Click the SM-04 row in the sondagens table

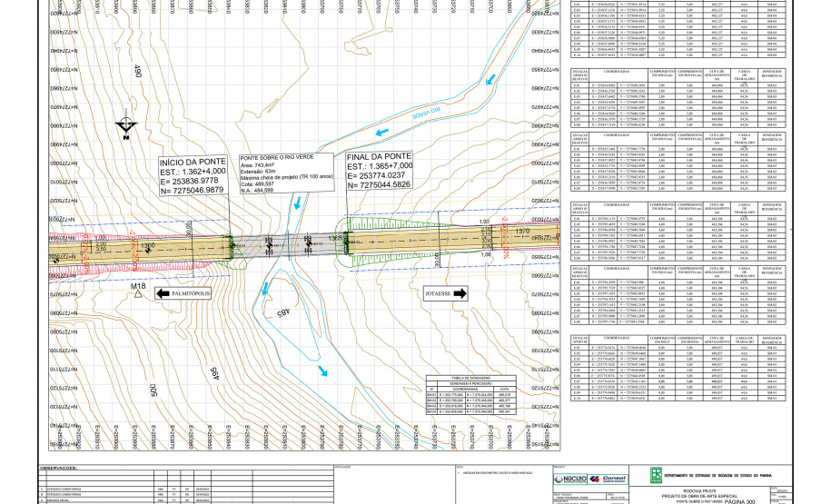[x=471, y=411]
